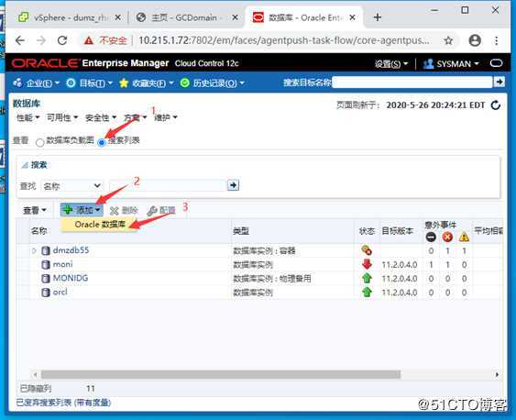Open the dmzdb55 database link
This screenshot has width=516, height=420.
tap(71, 250)
